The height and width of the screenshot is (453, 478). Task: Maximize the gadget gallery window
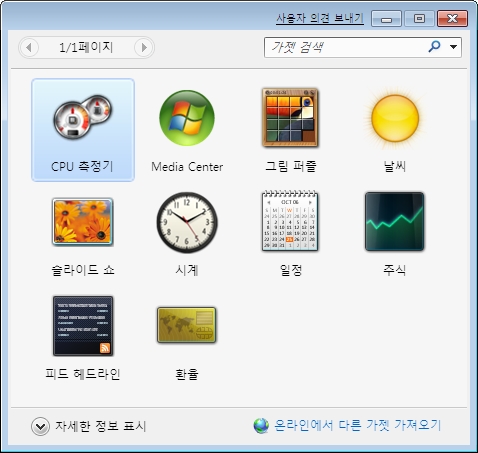(419, 18)
